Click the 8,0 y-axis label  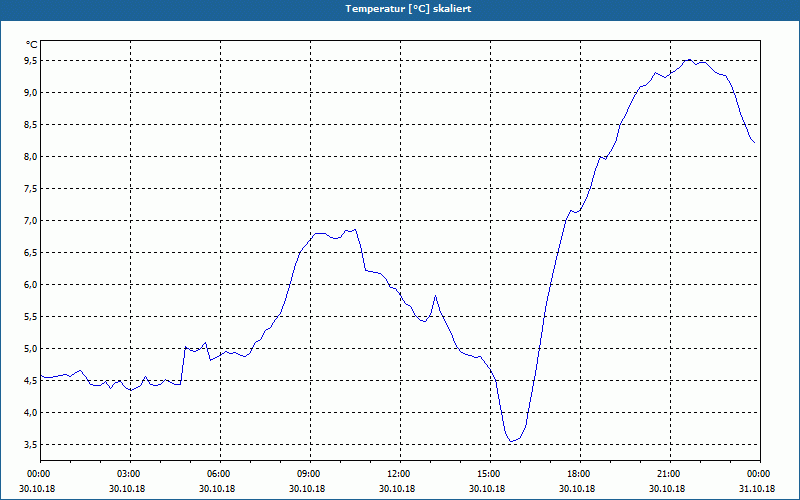pos(31,157)
